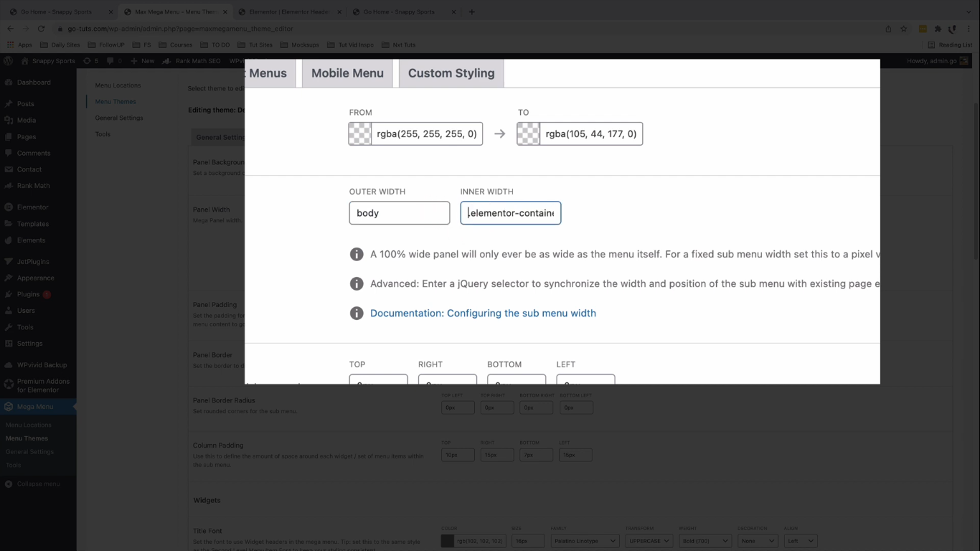Open the Apps shortcut in bookmarks bar

click(x=20, y=44)
